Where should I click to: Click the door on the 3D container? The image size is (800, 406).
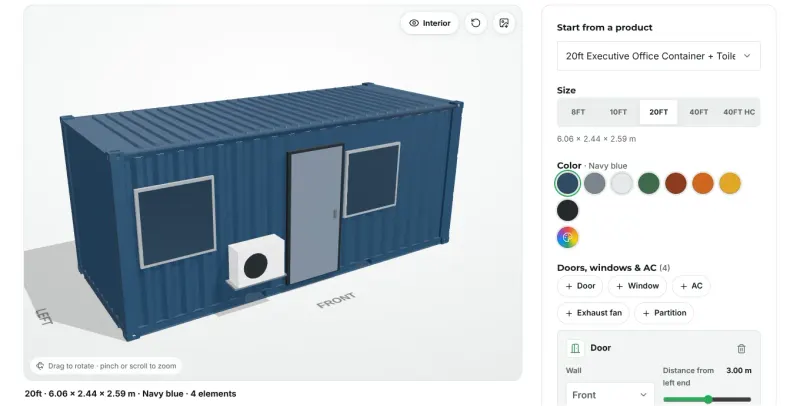click(x=315, y=214)
